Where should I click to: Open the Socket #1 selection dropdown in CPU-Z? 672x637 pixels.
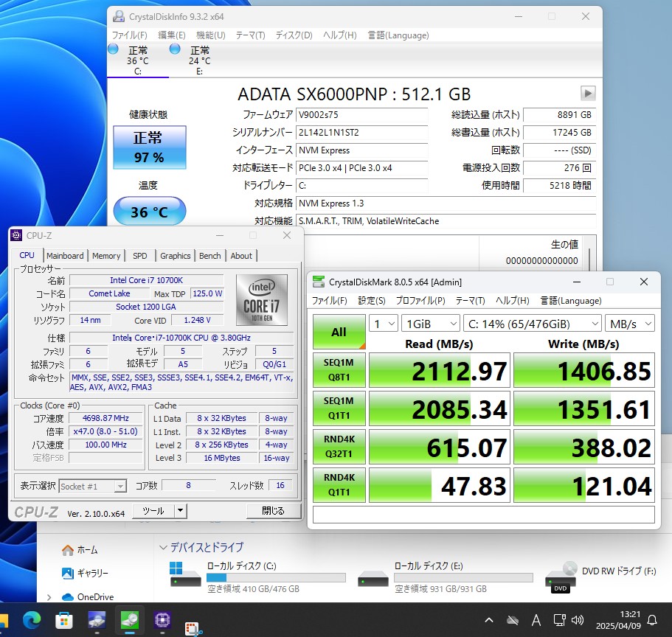[92, 486]
